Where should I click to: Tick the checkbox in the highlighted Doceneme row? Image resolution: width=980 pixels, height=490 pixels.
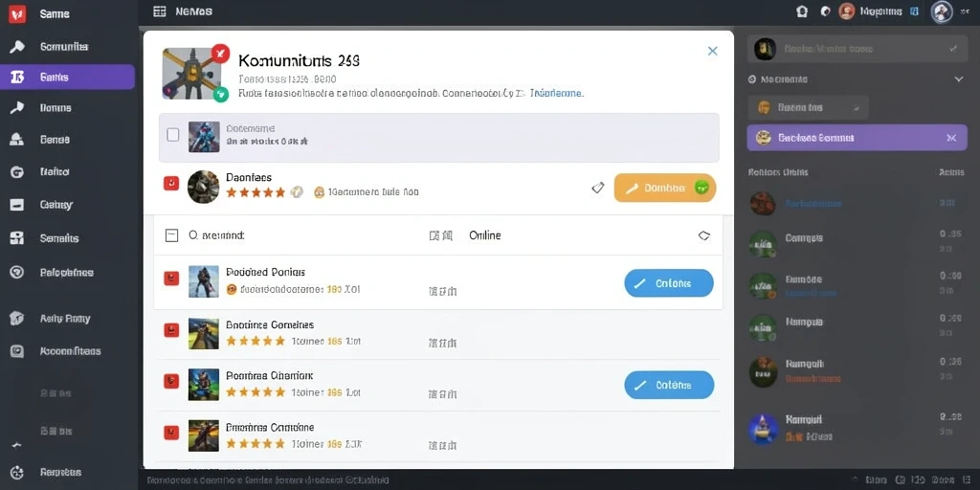[x=173, y=134]
